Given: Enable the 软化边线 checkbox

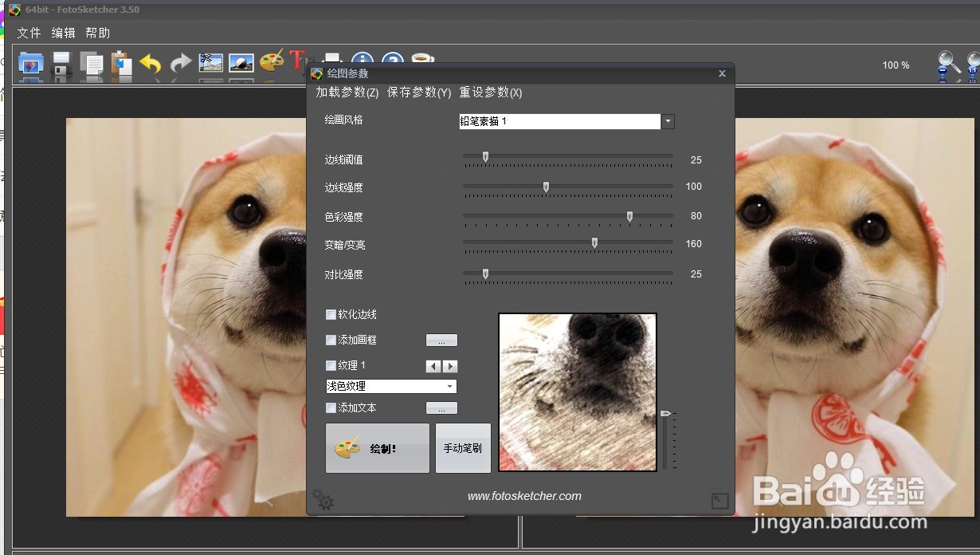Looking at the screenshot, I should click(x=331, y=314).
